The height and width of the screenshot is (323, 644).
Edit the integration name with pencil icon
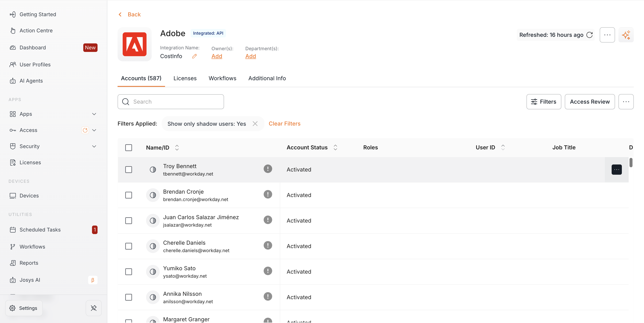coord(194,56)
